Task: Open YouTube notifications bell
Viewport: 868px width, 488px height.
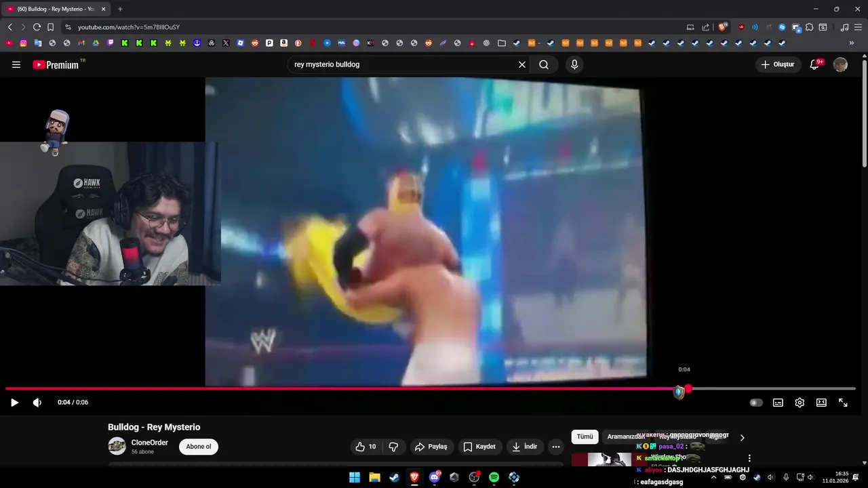Action: pyautogui.click(x=815, y=64)
